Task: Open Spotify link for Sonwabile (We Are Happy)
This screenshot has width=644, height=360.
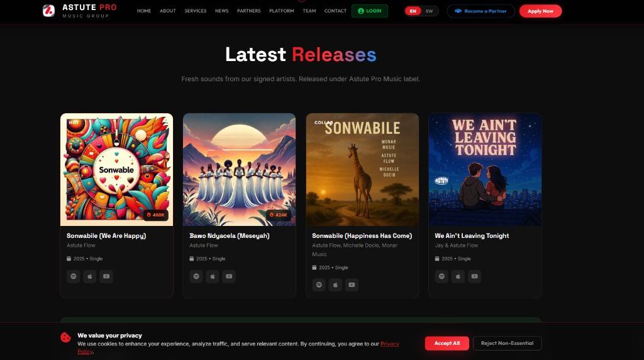Action: click(74, 276)
